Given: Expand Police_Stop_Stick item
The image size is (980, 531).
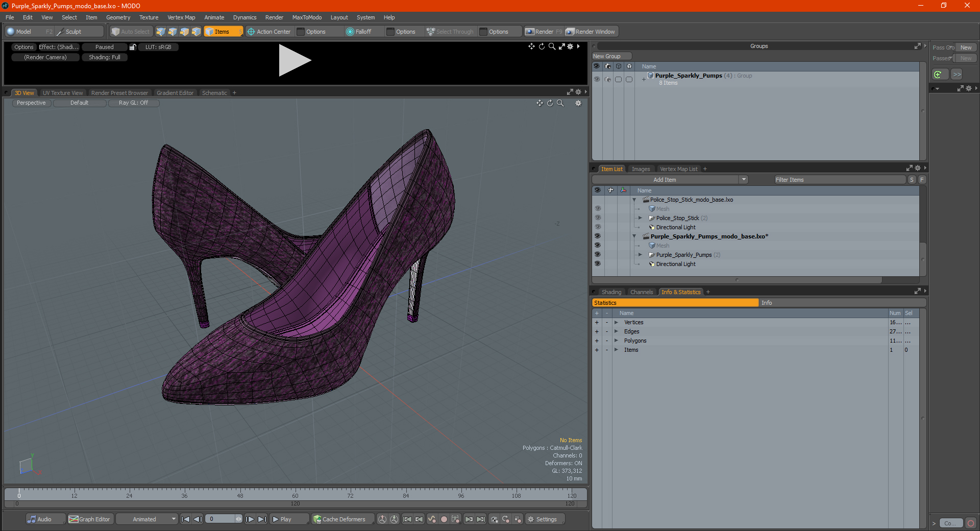Looking at the screenshot, I should (x=640, y=218).
